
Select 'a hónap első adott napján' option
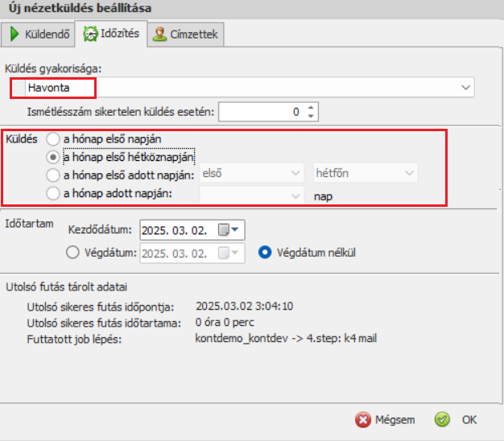pos(53,174)
